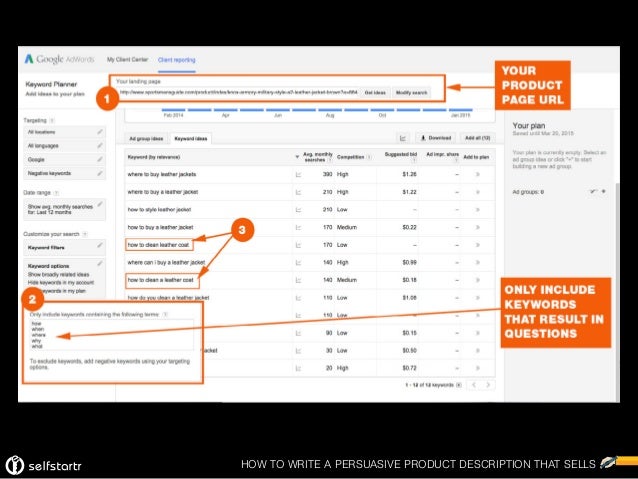Image resolution: width=638 pixels, height=479 pixels.
Task: Click the Keyword Planner heading
Action: tap(51, 84)
